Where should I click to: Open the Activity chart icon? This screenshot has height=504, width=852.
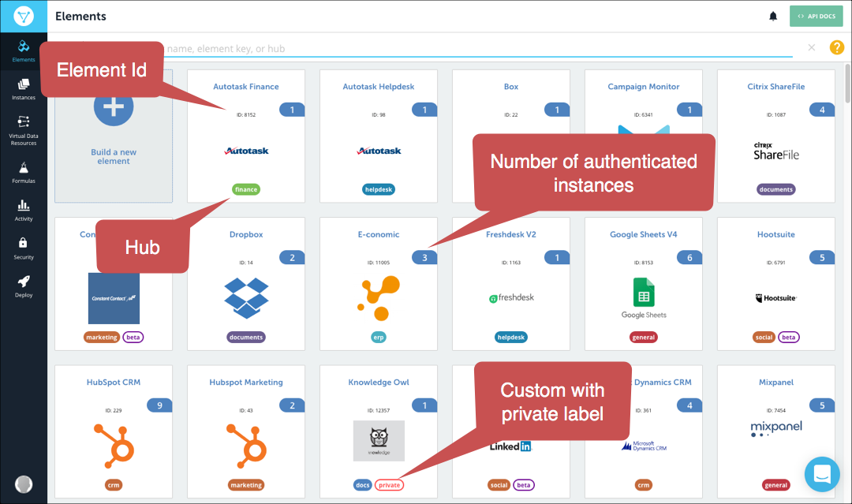(x=24, y=211)
